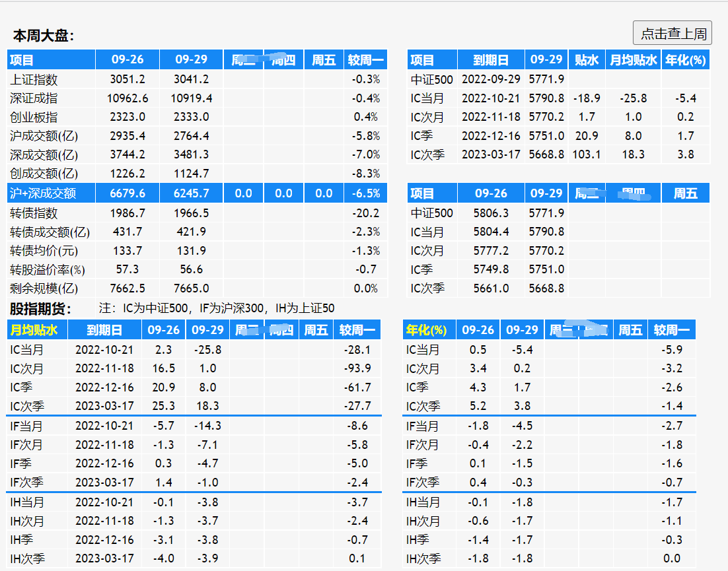Select the 创业板指 row label

click(34, 118)
